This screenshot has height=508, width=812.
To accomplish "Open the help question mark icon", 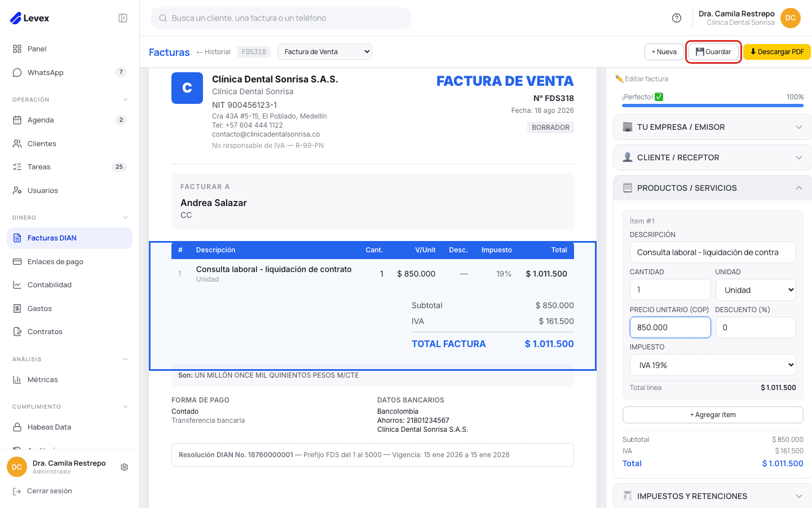I will tap(677, 18).
